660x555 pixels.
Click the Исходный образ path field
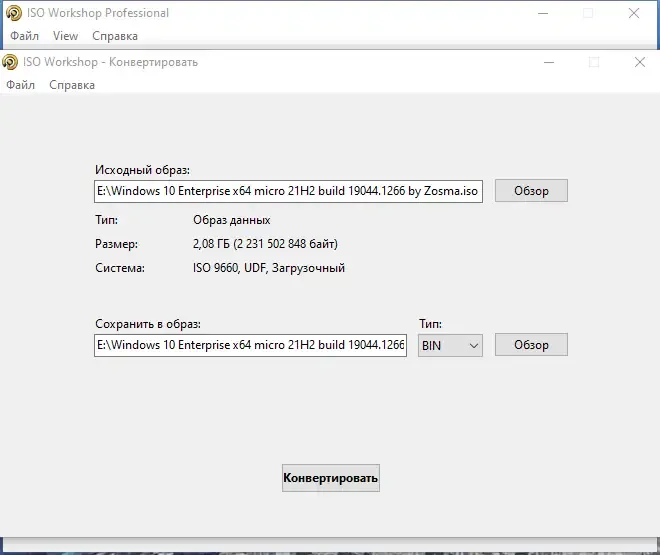click(x=288, y=191)
